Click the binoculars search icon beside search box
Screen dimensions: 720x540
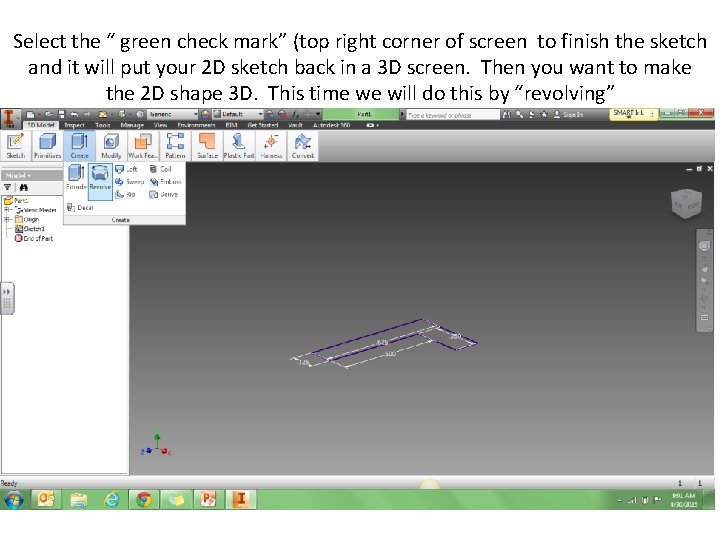tap(506, 114)
